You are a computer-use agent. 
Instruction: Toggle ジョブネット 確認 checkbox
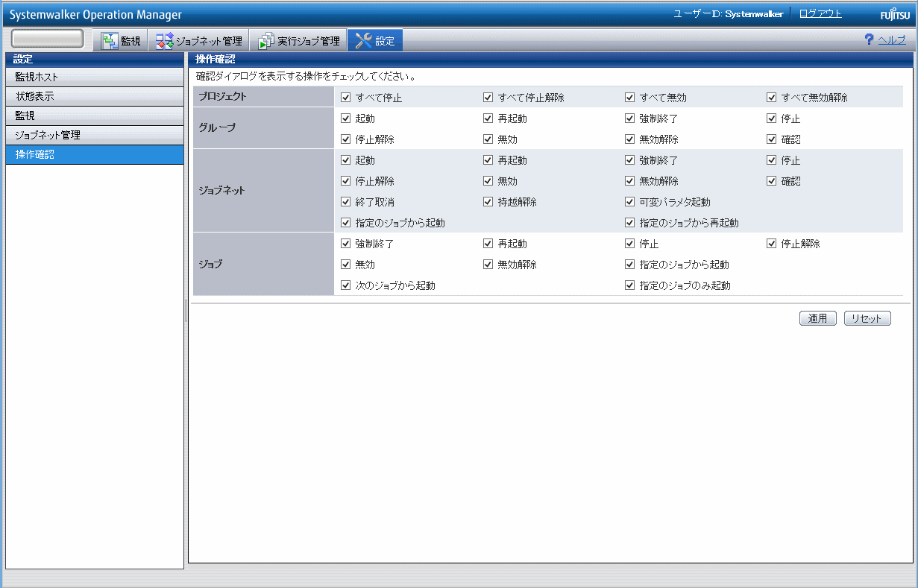(772, 180)
